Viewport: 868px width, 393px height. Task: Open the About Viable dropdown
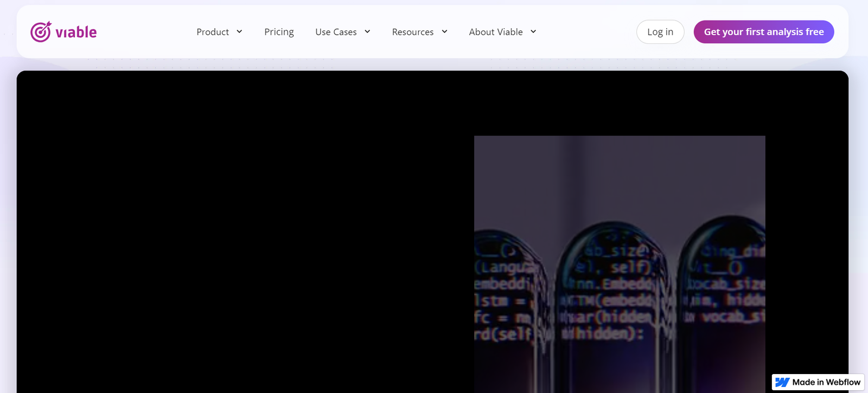pyautogui.click(x=495, y=32)
